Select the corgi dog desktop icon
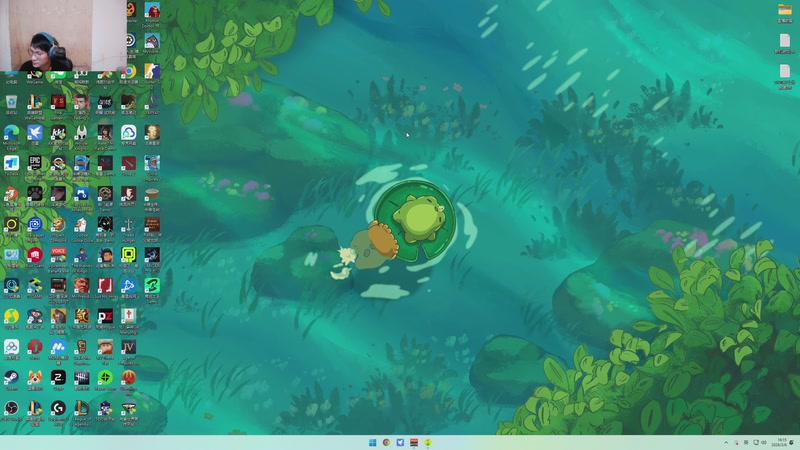 [35, 378]
